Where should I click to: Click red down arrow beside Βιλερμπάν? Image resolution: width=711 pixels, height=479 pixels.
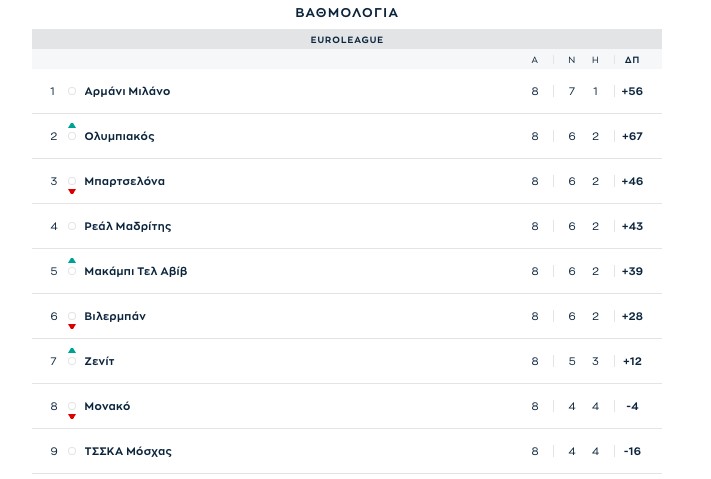click(x=72, y=326)
